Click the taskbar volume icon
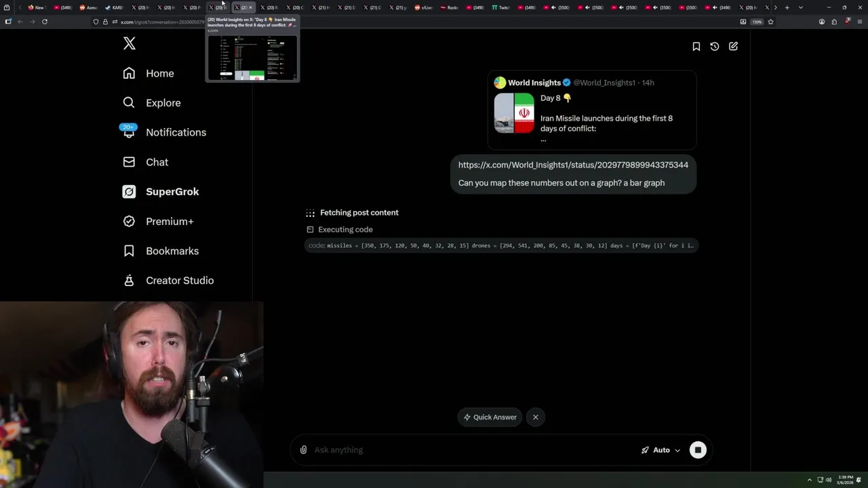This screenshot has width=868, height=488. (x=829, y=480)
